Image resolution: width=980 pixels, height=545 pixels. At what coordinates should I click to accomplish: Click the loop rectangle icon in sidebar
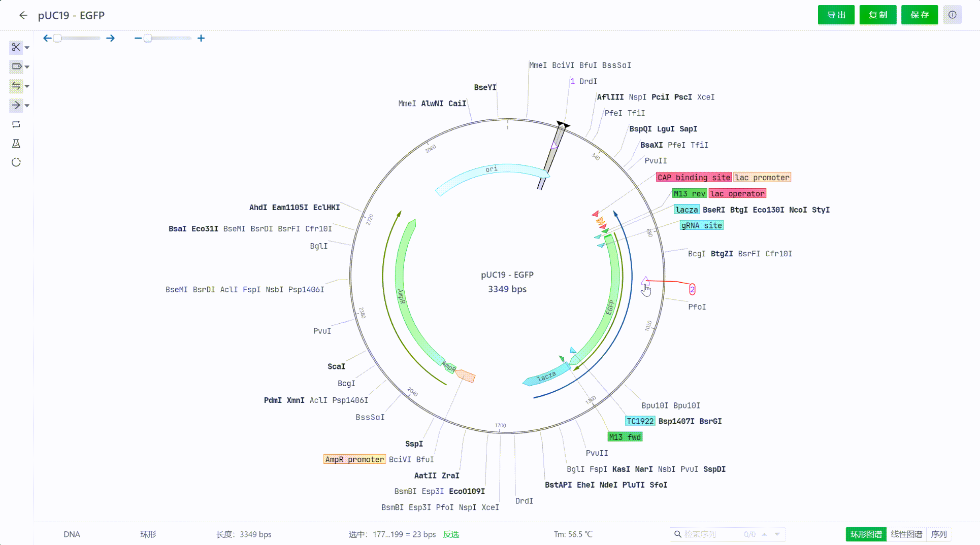(x=16, y=124)
